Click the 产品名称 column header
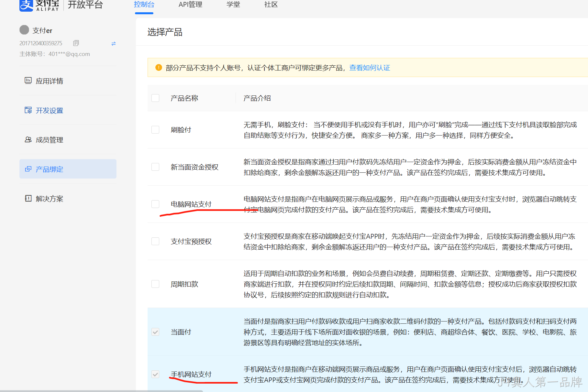Image resolution: width=588 pixels, height=392 pixels. coord(184,98)
